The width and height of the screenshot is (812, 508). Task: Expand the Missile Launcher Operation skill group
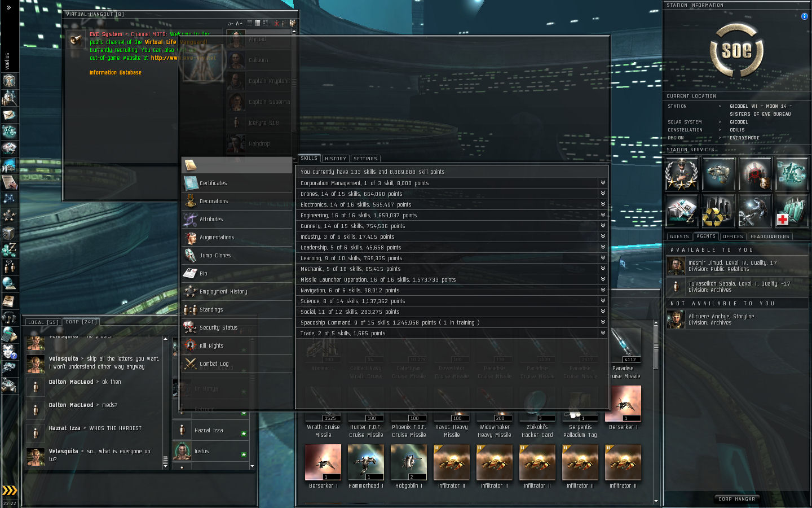[x=603, y=279]
